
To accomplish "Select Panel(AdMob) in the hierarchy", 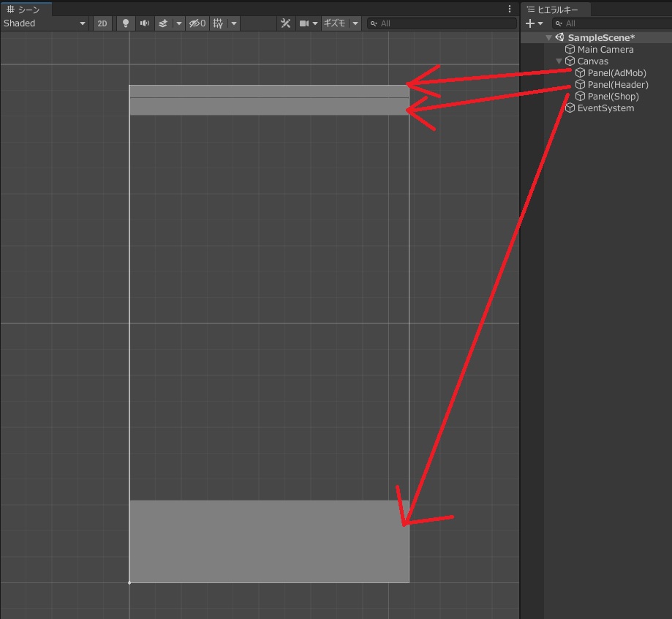I will pos(616,73).
